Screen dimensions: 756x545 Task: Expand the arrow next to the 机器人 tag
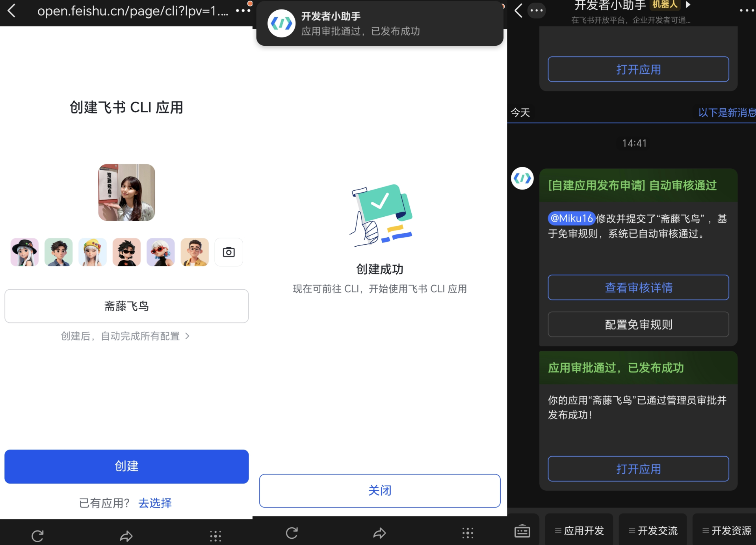click(x=688, y=5)
